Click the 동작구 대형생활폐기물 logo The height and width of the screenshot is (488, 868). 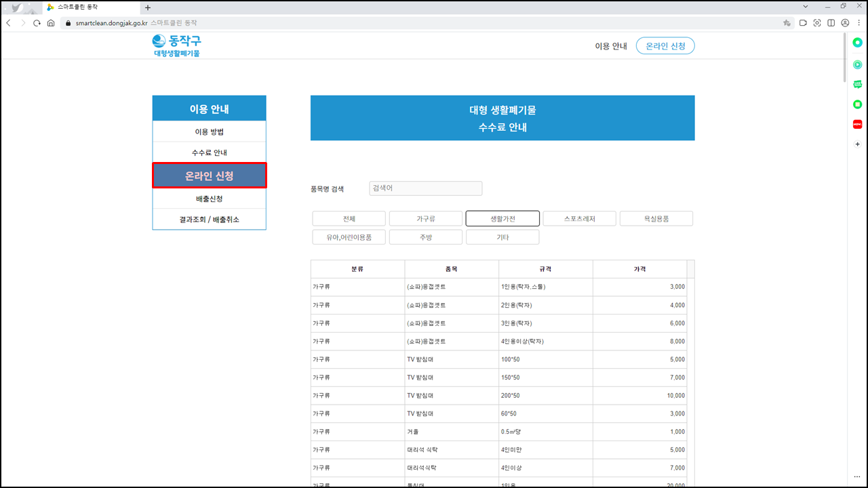[177, 45]
